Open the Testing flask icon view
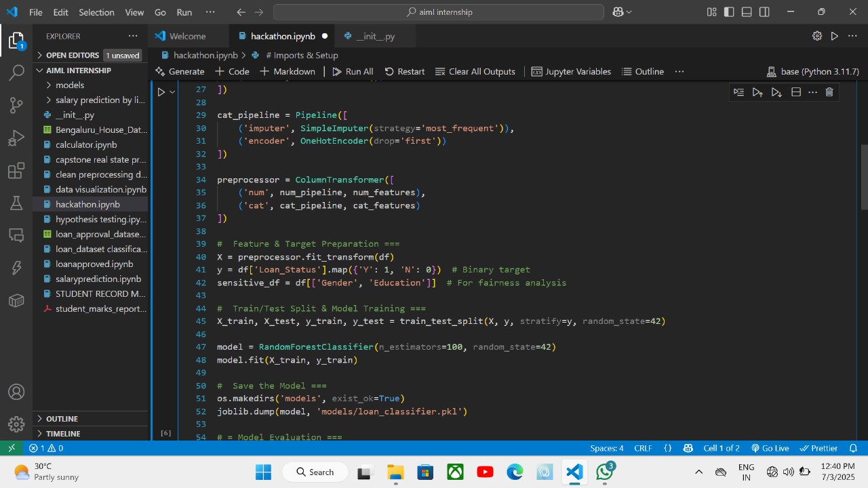Viewport: 868px width, 488px height. click(16, 203)
